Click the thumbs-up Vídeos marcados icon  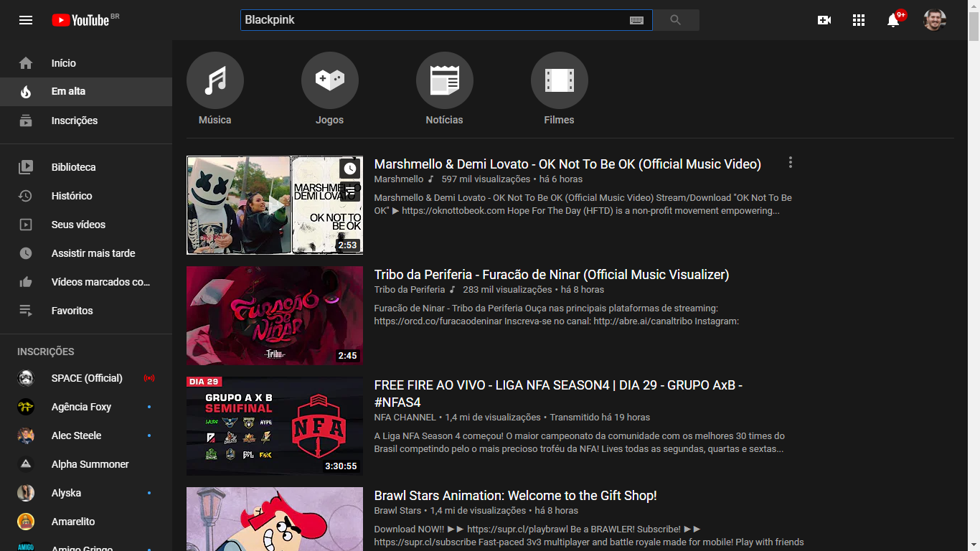click(26, 282)
